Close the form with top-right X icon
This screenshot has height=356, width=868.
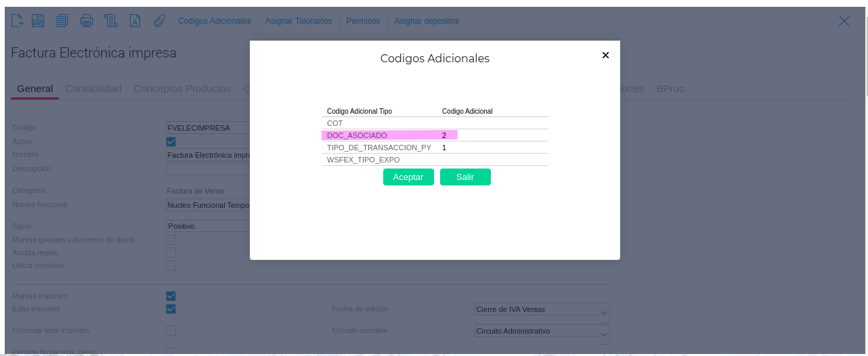click(844, 21)
